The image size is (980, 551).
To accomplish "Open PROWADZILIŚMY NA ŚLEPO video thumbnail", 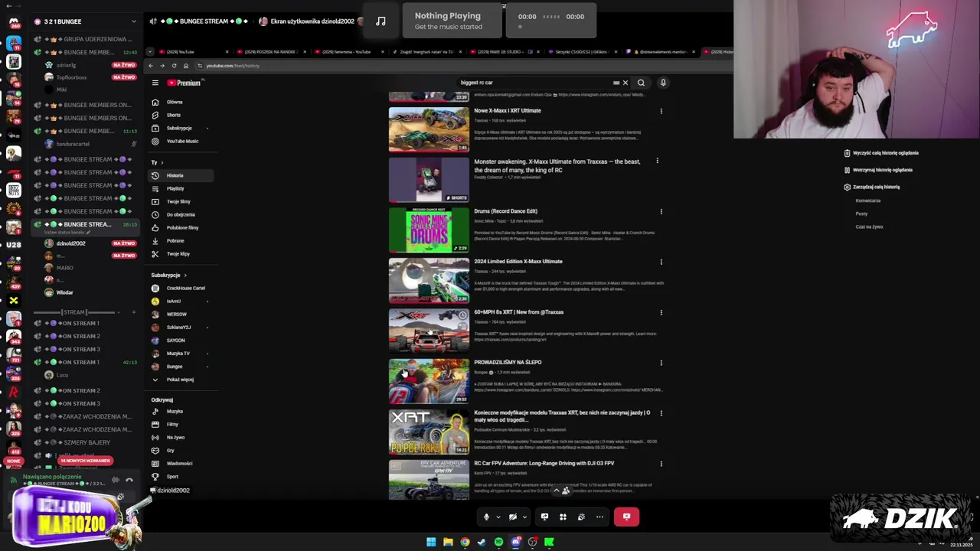I will tap(429, 380).
